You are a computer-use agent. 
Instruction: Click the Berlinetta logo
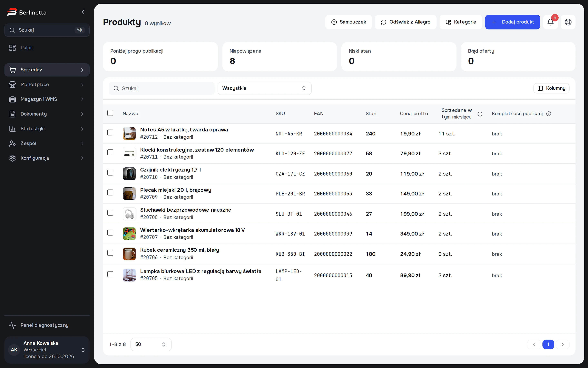27,12
